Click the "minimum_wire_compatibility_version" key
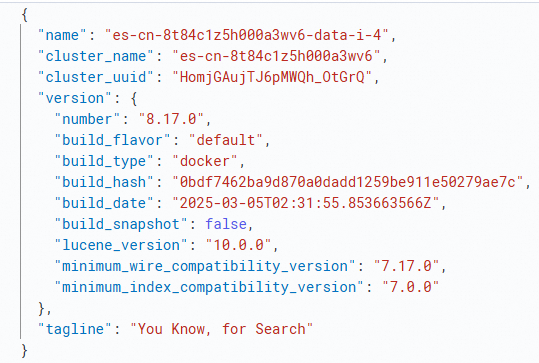Screen dimensions: 539x363 coord(205,266)
